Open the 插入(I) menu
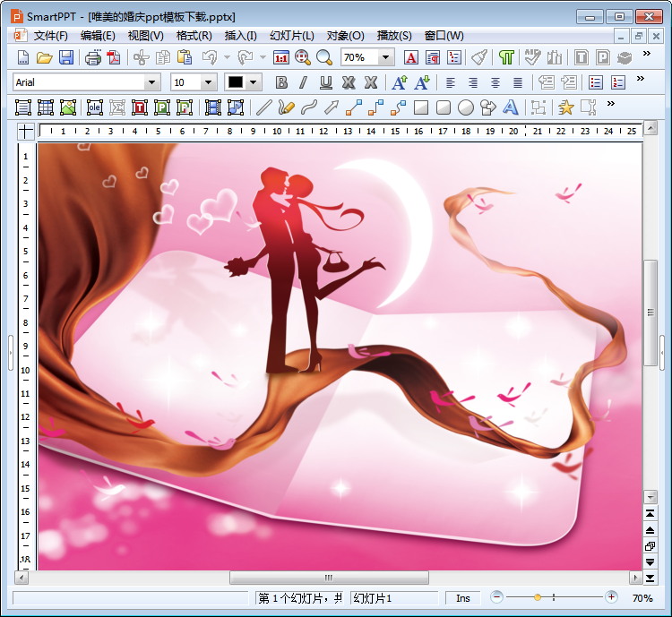Viewport: 672px width, 617px height. click(240, 36)
